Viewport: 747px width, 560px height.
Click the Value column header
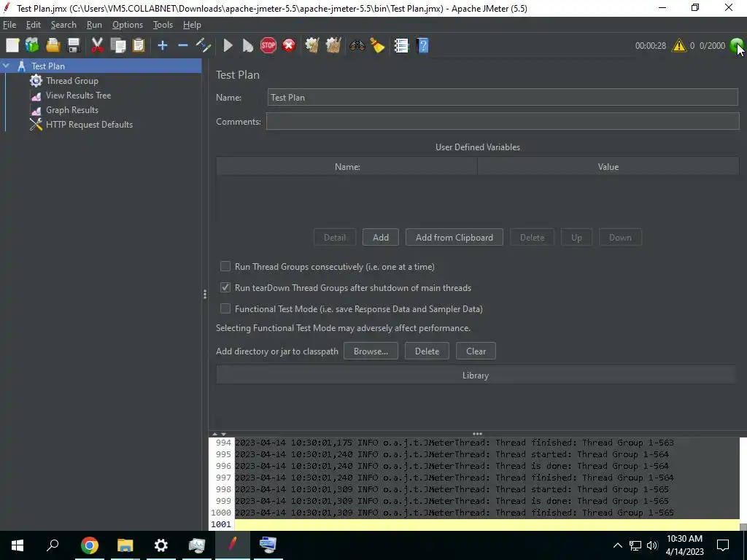tap(608, 167)
